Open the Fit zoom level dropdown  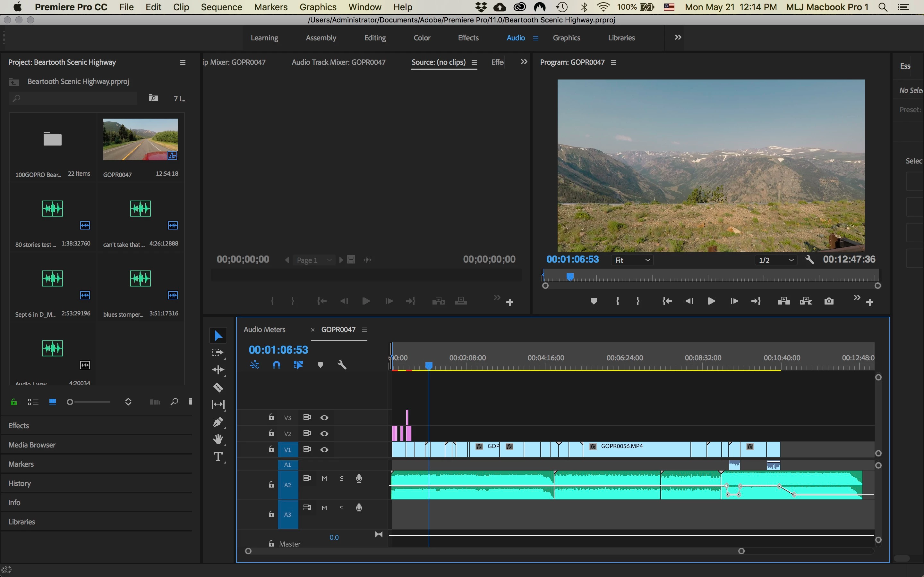point(632,260)
